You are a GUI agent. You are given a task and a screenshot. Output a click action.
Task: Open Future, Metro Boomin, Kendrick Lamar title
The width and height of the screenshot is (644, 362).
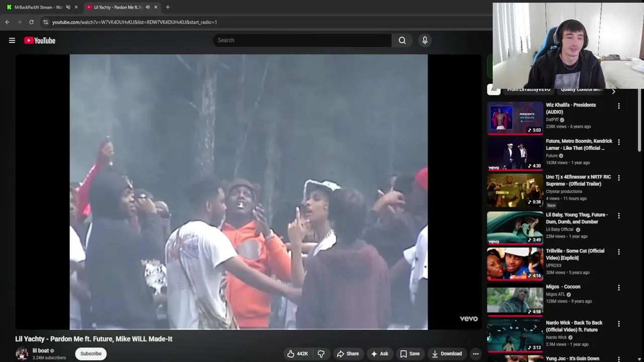click(579, 145)
